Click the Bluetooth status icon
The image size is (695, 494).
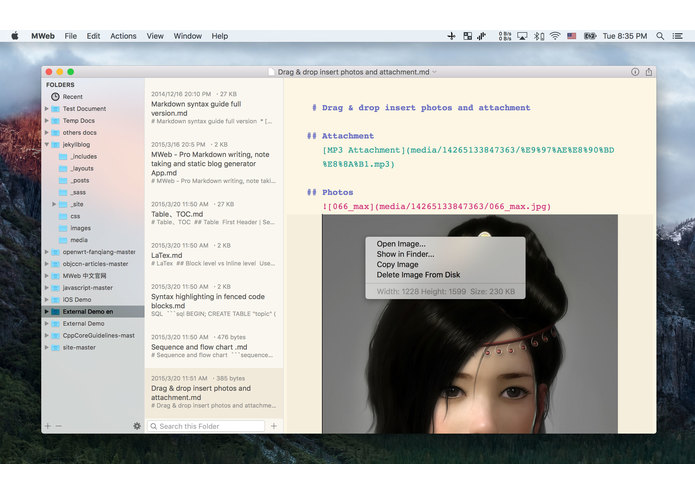point(539,36)
